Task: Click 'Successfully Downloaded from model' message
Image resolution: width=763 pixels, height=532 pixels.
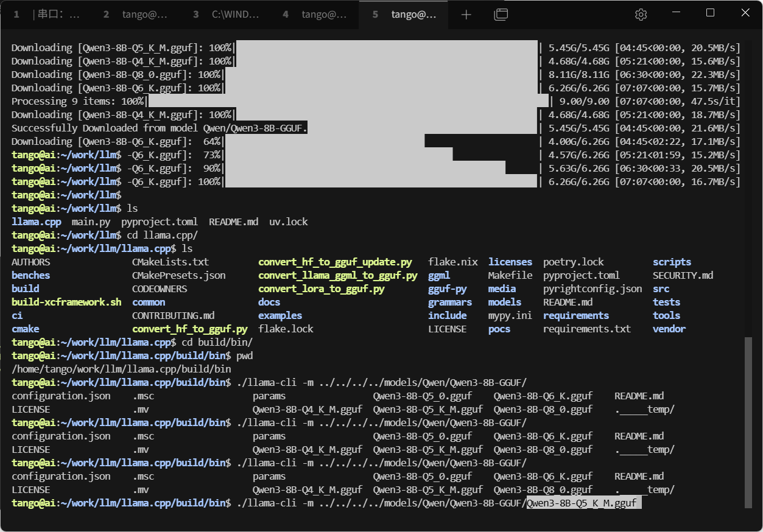Action: tap(160, 128)
